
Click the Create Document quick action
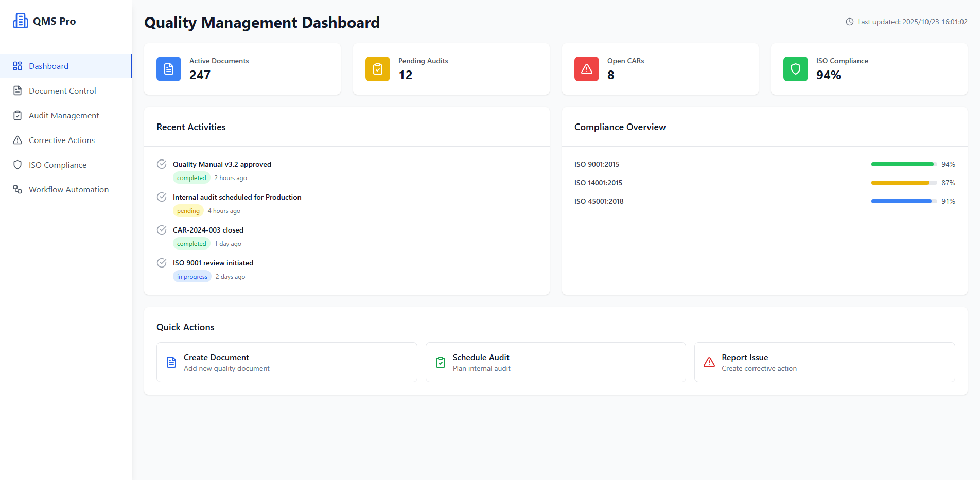(287, 362)
